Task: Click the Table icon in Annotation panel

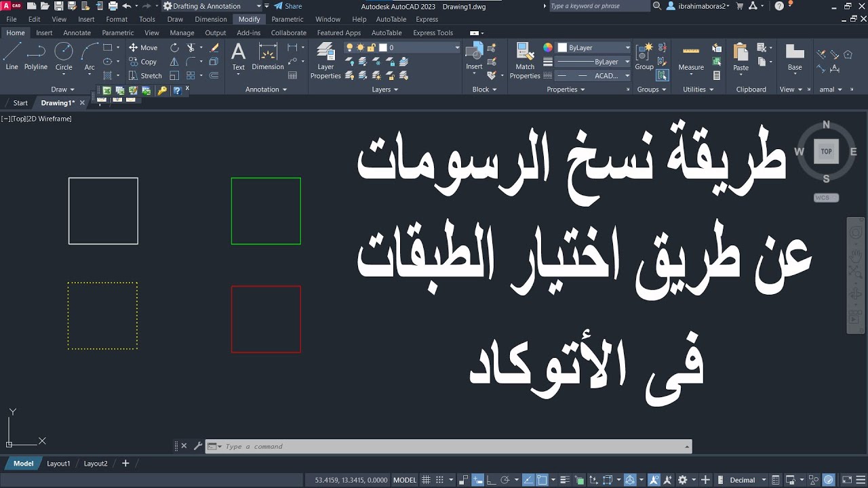Action: point(292,76)
